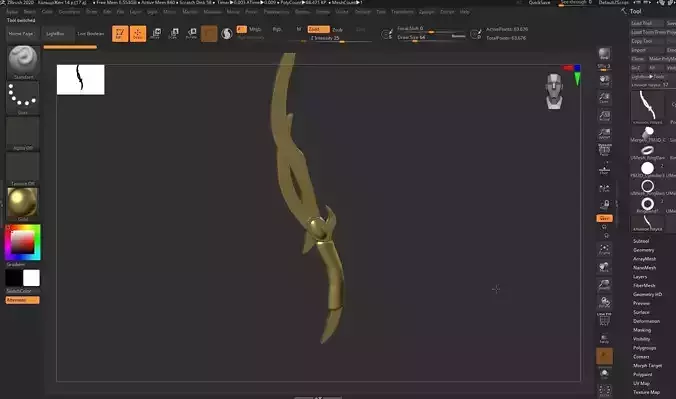The height and width of the screenshot is (399, 676).
Task: Click the Clone button in Tool panel
Action: (638, 59)
